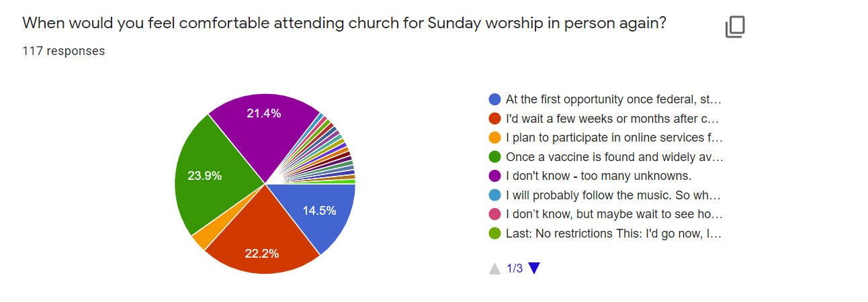This screenshot has height=302, width=868.
Task: Click the olive legend dot for no restrictions
Action: (494, 234)
